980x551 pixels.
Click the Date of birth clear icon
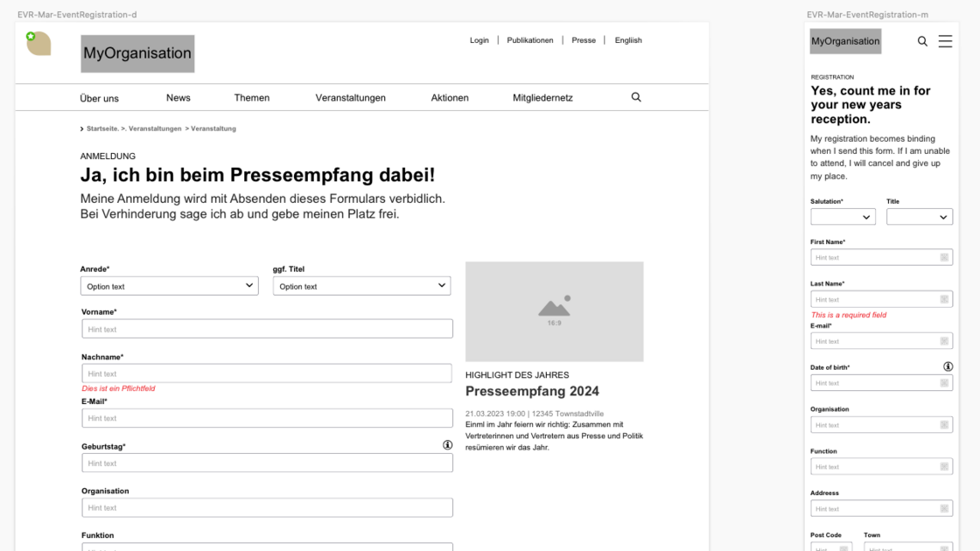pos(944,383)
